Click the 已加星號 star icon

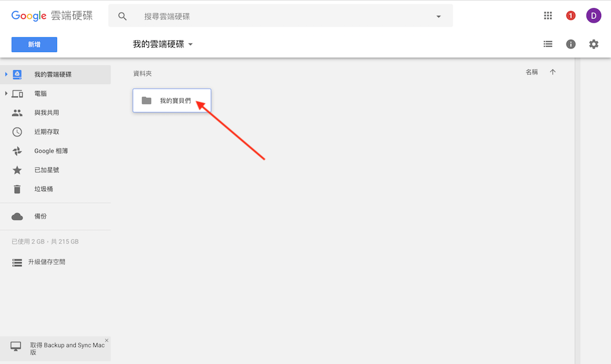click(17, 170)
